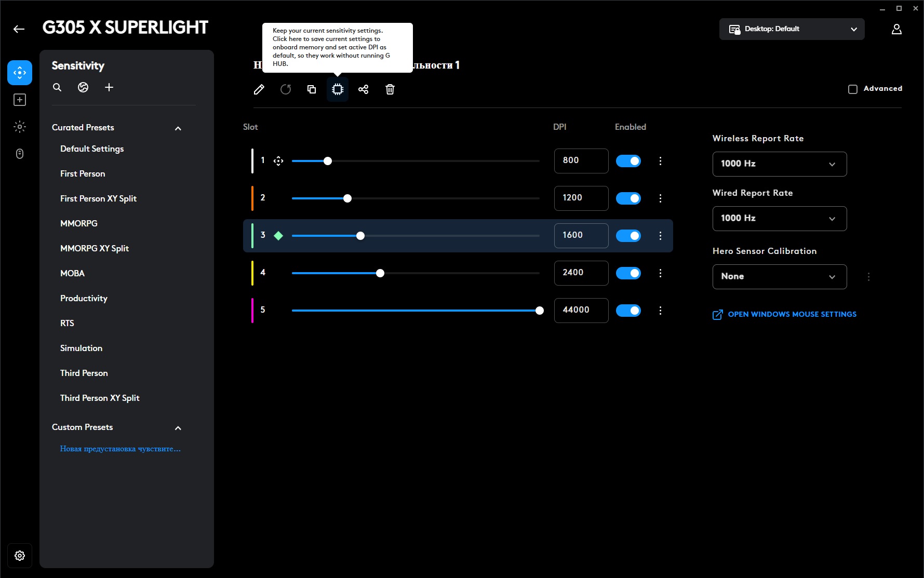
Task: Select the RTS preset
Action: click(x=67, y=324)
